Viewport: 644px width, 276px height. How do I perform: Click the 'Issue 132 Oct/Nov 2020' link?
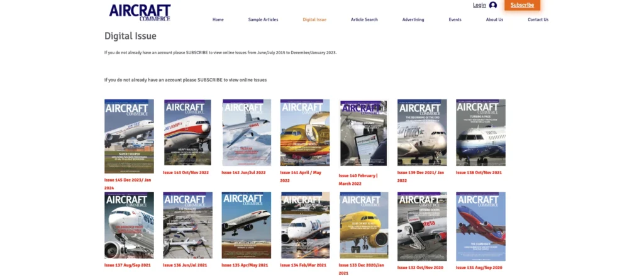[x=420, y=267]
